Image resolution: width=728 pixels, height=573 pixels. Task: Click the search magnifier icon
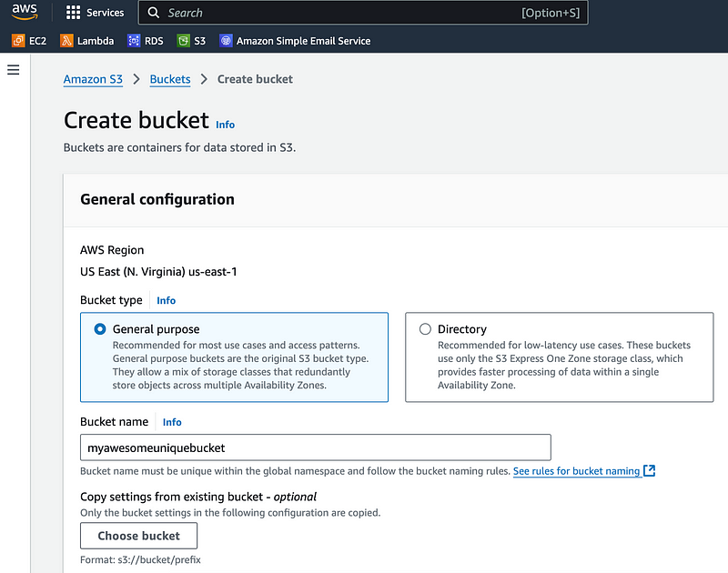tap(153, 13)
